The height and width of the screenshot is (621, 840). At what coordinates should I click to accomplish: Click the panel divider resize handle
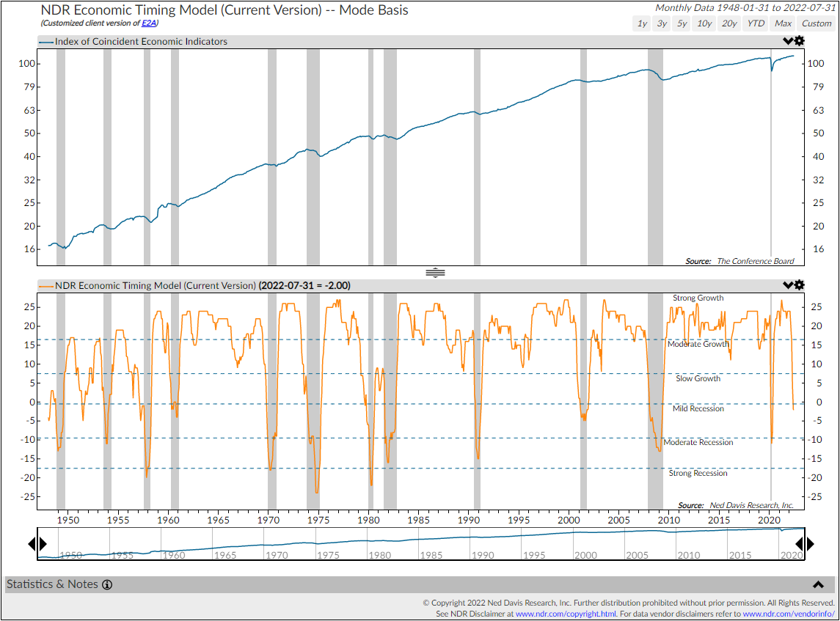pyautogui.click(x=435, y=273)
